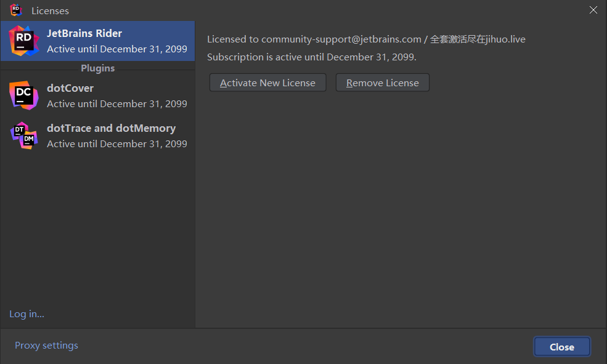Select dotTrace and dotMemory plugin name
The width and height of the screenshot is (607, 364).
pos(111,128)
